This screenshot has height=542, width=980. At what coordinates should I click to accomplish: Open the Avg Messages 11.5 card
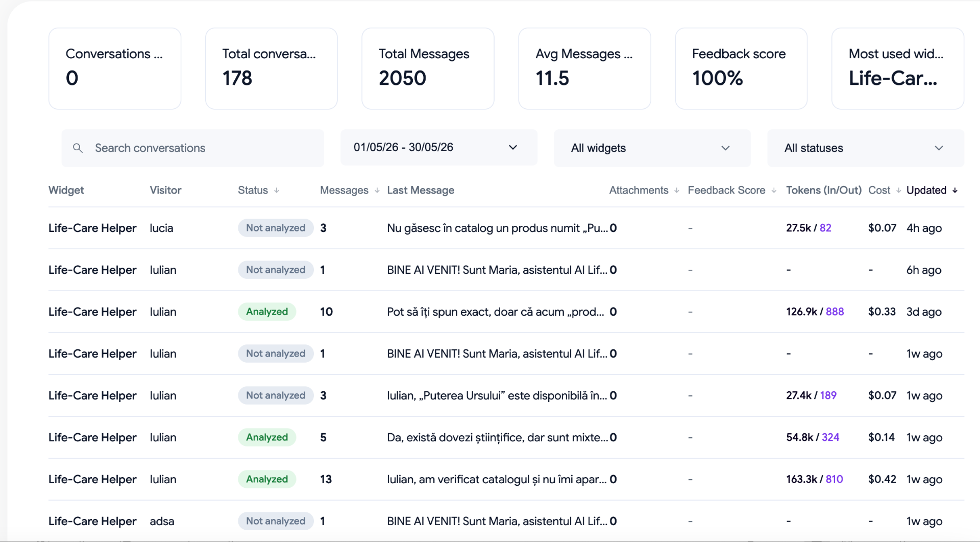(x=584, y=68)
